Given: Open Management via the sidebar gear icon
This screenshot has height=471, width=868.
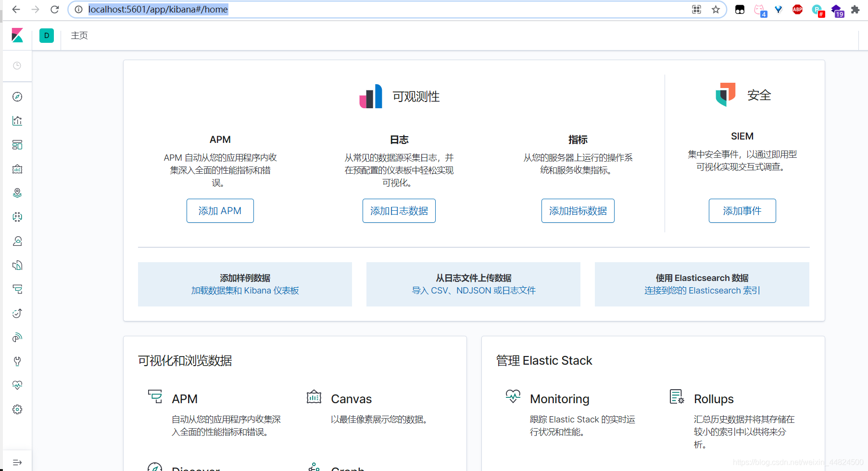Looking at the screenshot, I should coord(17,409).
